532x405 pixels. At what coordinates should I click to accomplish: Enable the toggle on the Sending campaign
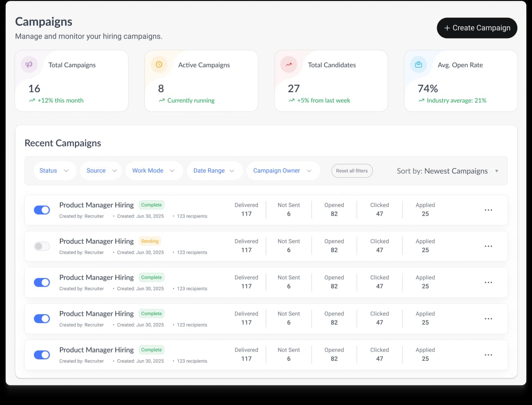(x=42, y=246)
